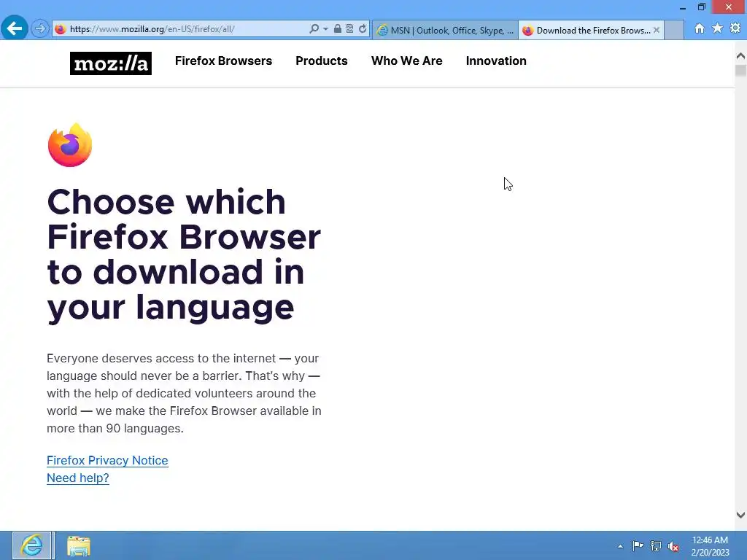The image size is (747, 560).
Task: Show hidden system tray icons
Action: coord(620,546)
